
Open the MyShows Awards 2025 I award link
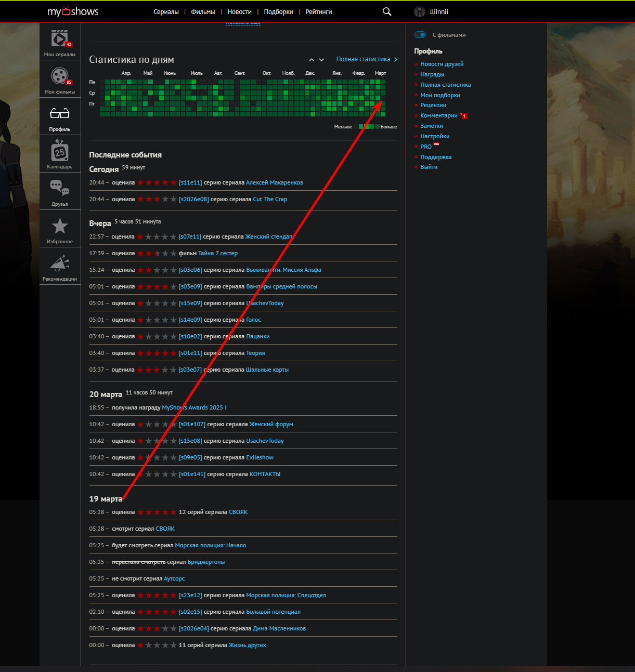pos(194,407)
